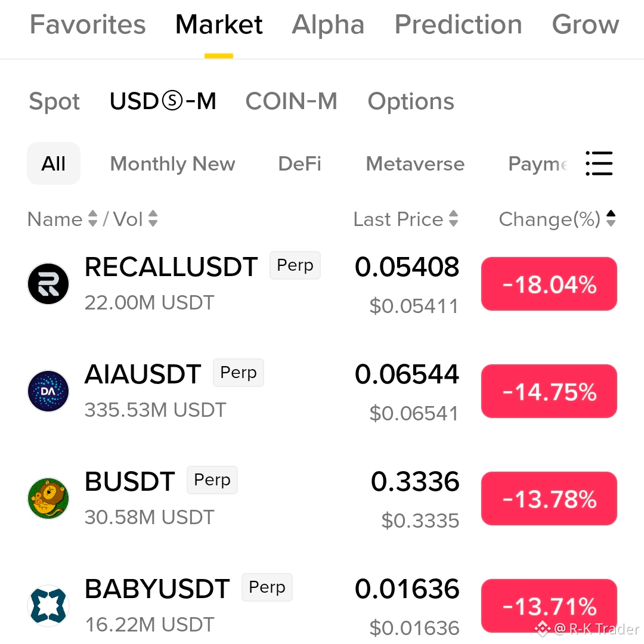Tap the RECALLUSDT coin logo
Screen dimensions: 644x644
click(48, 284)
